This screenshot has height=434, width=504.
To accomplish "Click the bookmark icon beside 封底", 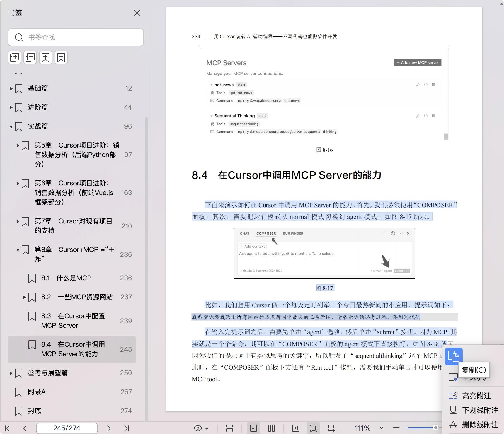I will point(19,411).
